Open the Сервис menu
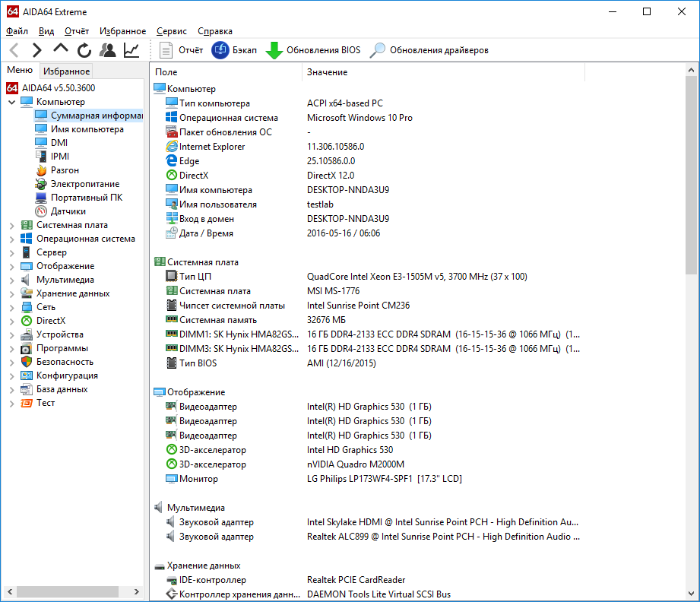The height and width of the screenshot is (602, 700). tap(172, 31)
